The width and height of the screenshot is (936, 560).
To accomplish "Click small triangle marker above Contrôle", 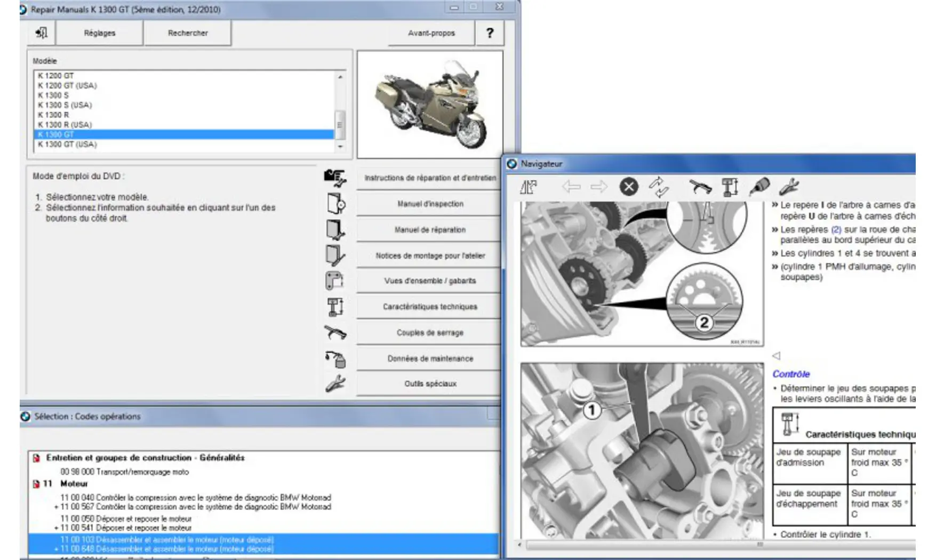I will click(x=777, y=355).
